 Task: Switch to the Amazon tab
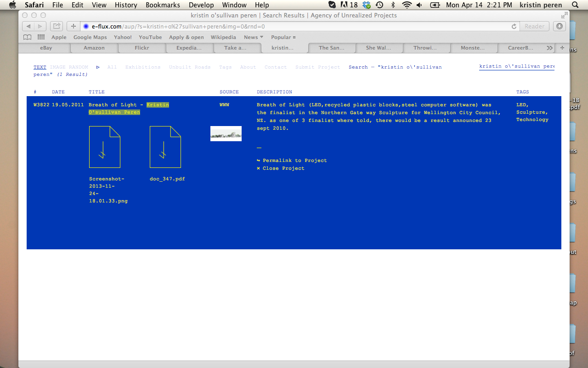click(94, 47)
